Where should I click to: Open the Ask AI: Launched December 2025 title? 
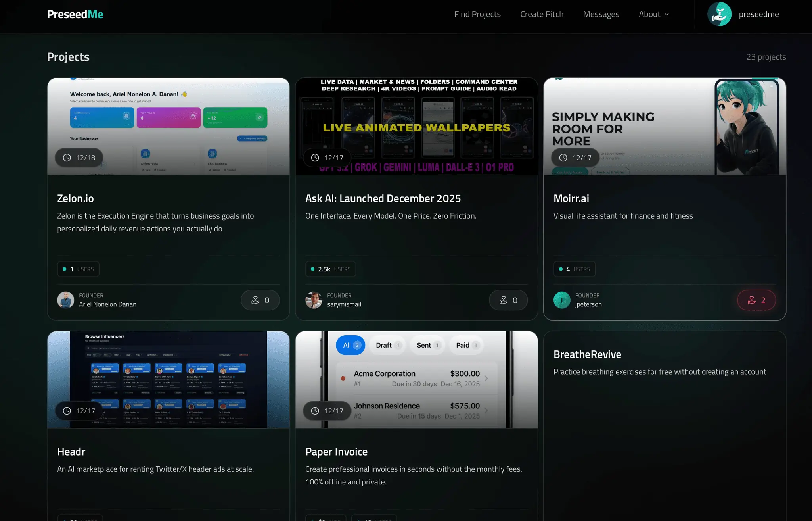coord(383,198)
